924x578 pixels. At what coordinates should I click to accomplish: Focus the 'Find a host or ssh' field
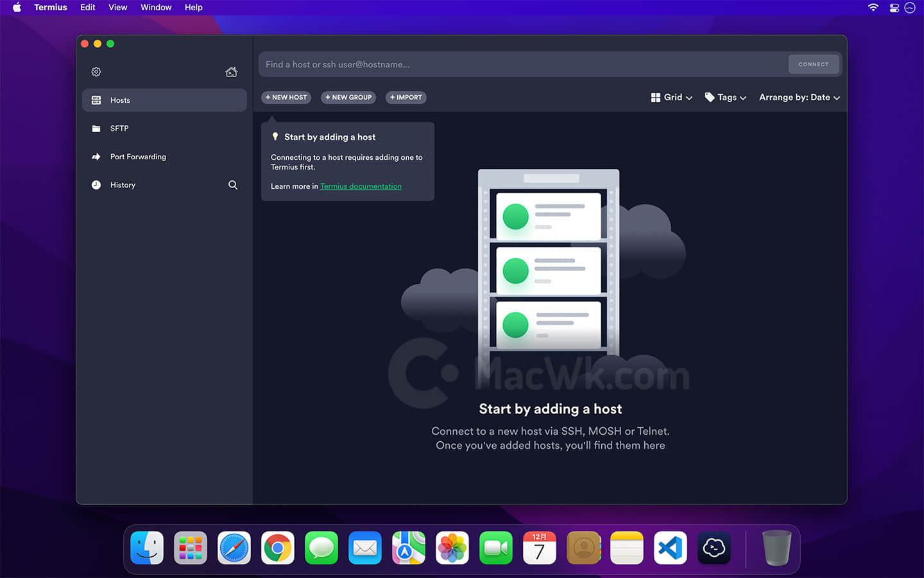524,64
